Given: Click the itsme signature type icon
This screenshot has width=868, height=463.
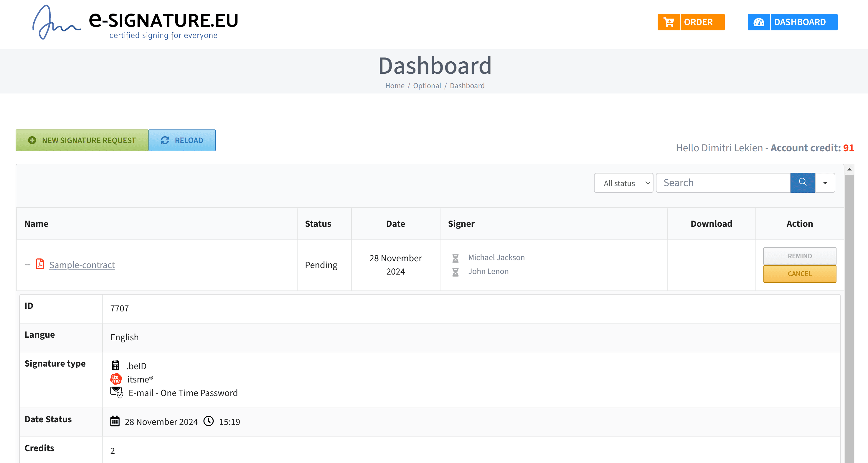Looking at the screenshot, I should 115,379.
